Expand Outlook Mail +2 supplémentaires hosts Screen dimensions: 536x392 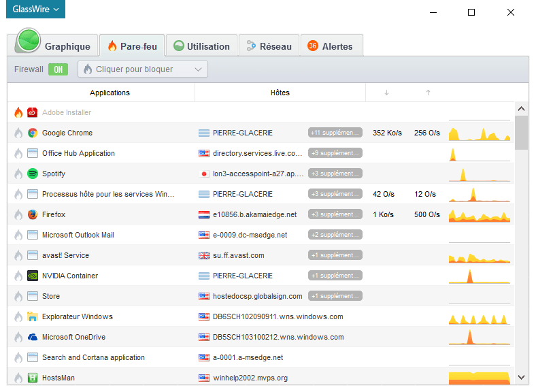[335, 235]
